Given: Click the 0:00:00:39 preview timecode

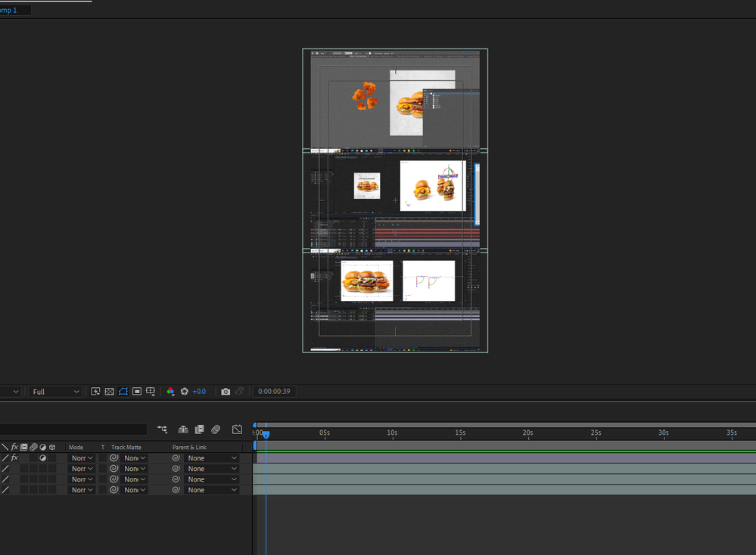Looking at the screenshot, I should (274, 391).
